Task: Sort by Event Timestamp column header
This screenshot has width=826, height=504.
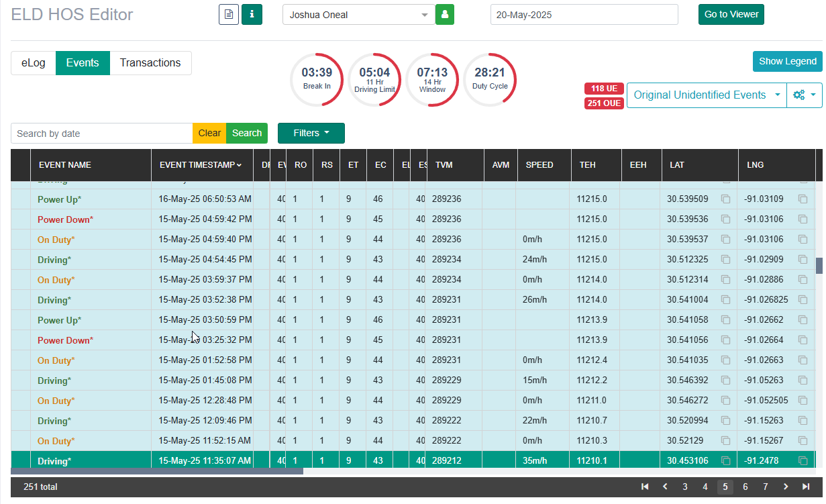Action: point(201,165)
